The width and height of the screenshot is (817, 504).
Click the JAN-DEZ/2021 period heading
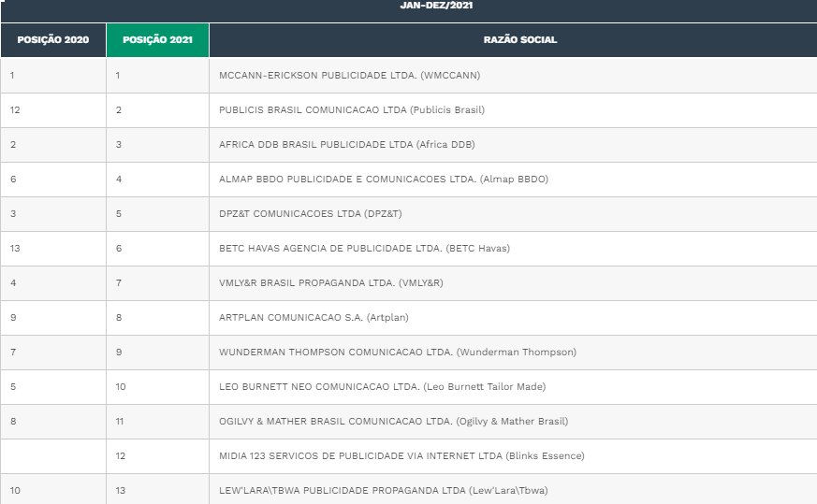(x=436, y=6)
